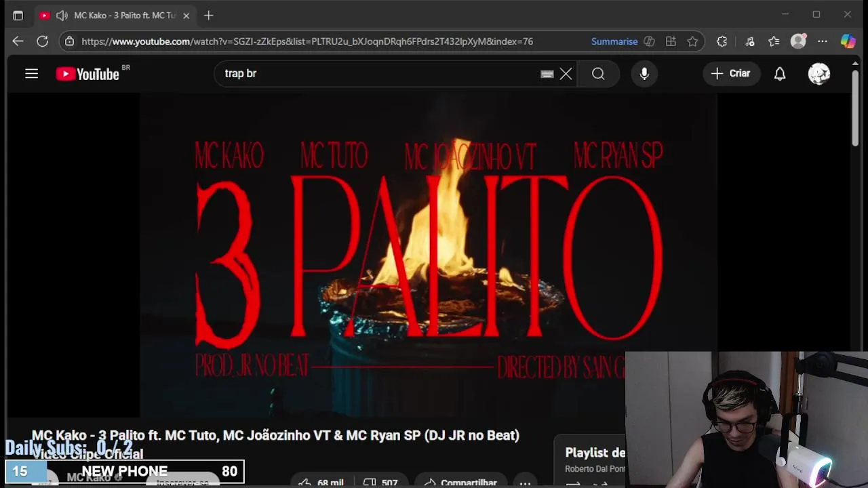
Task: Run YouTube search with magnifier button
Action: click(x=598, y=74)
